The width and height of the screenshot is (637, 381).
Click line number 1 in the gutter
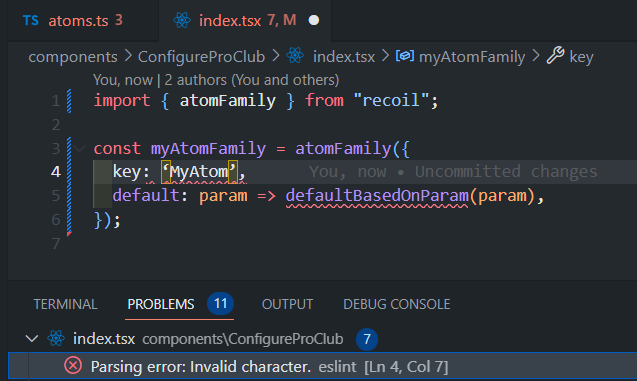(x=56, y=101)
